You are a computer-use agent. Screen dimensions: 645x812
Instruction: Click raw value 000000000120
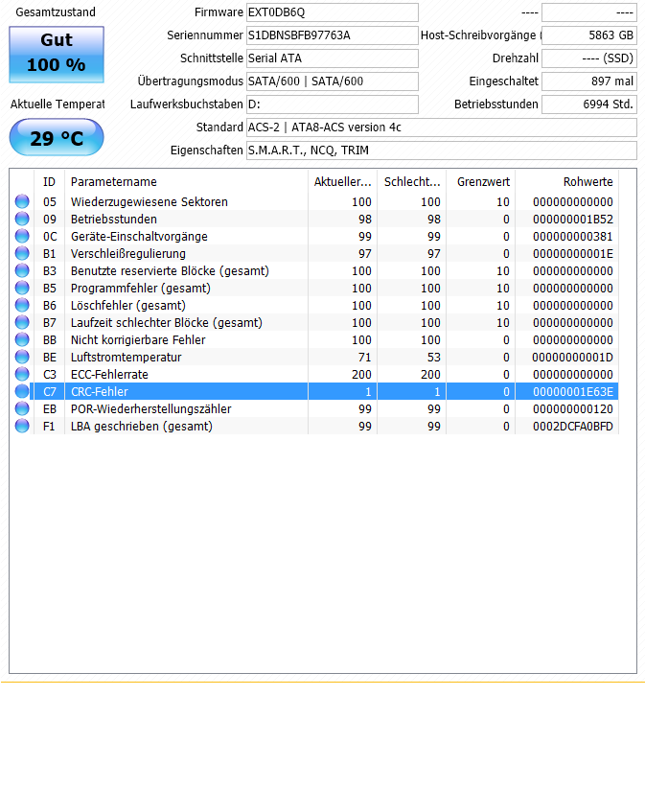point(573,408)
